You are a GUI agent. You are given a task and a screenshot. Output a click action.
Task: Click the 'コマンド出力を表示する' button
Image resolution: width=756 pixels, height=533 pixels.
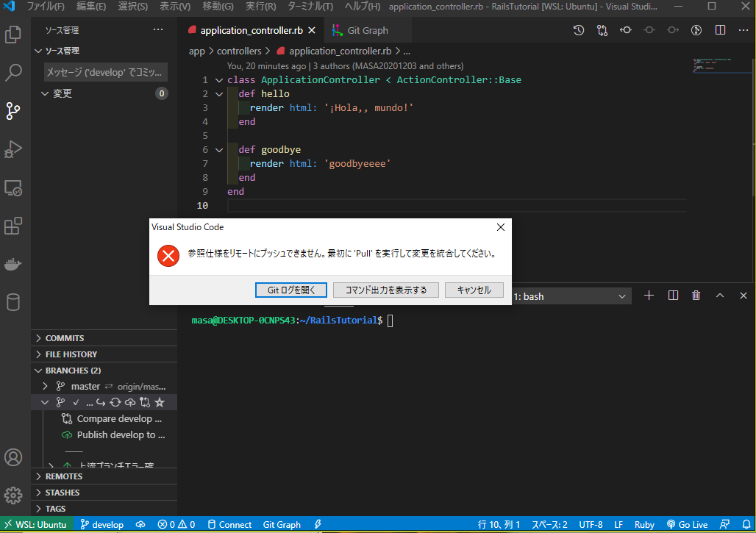tap(385, 290)
